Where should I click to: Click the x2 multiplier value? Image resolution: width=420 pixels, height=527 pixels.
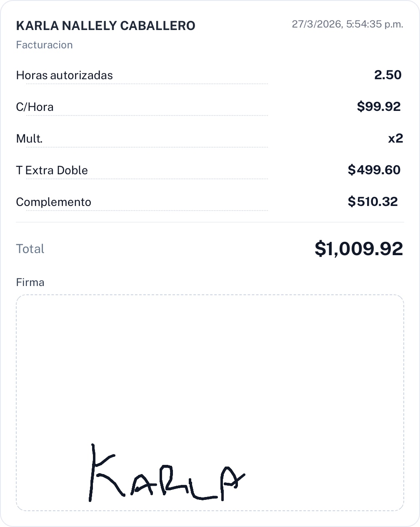pyautogui.click(x=395, y=138)
